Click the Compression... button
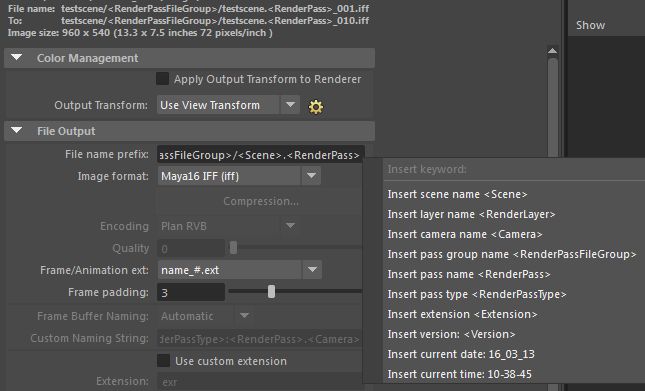The width and height of the screenshot is (645, 391). click(260, 201)
